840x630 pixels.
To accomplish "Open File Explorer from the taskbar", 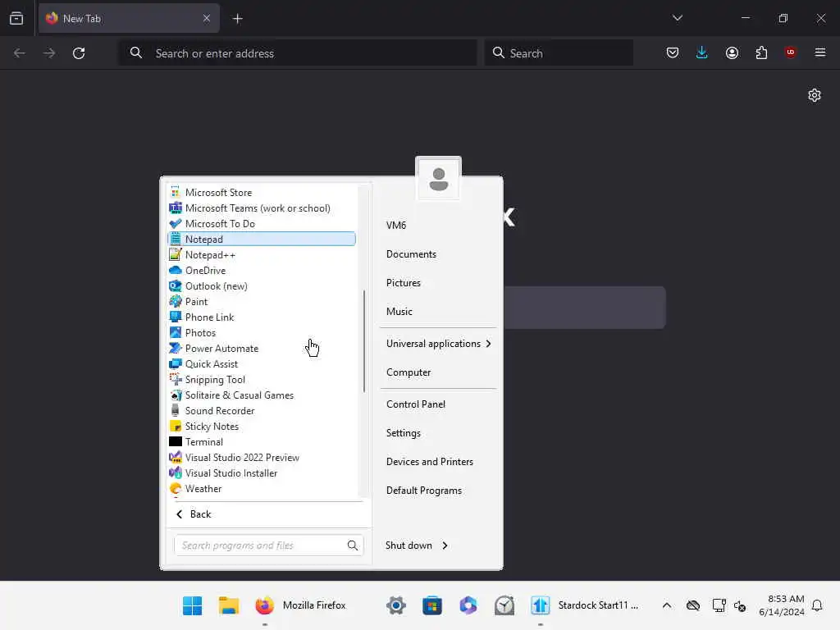I will click(229, 605).
